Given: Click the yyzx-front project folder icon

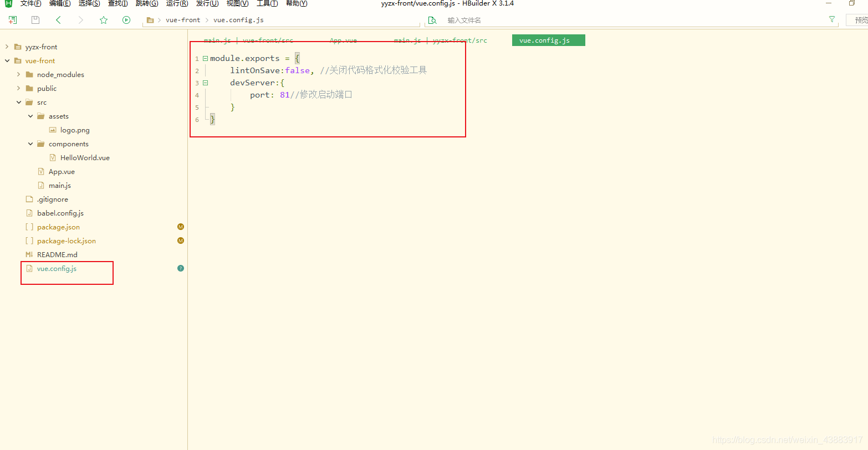Looking at the screenshot, I should pyautogui.click(x=18, y=47).
